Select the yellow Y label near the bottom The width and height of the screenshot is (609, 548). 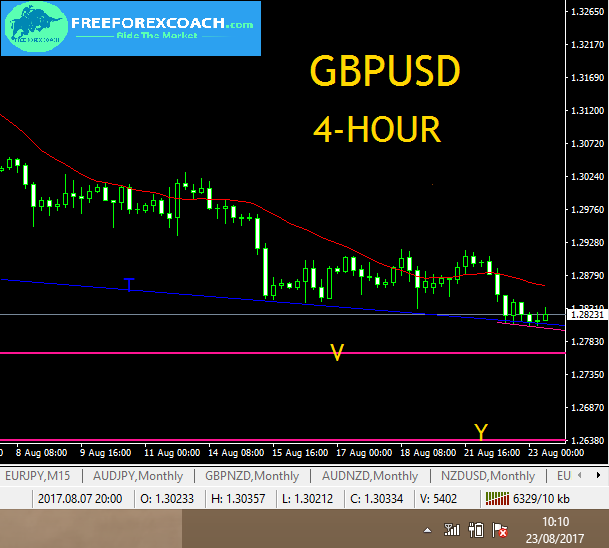tap(481, 432)
